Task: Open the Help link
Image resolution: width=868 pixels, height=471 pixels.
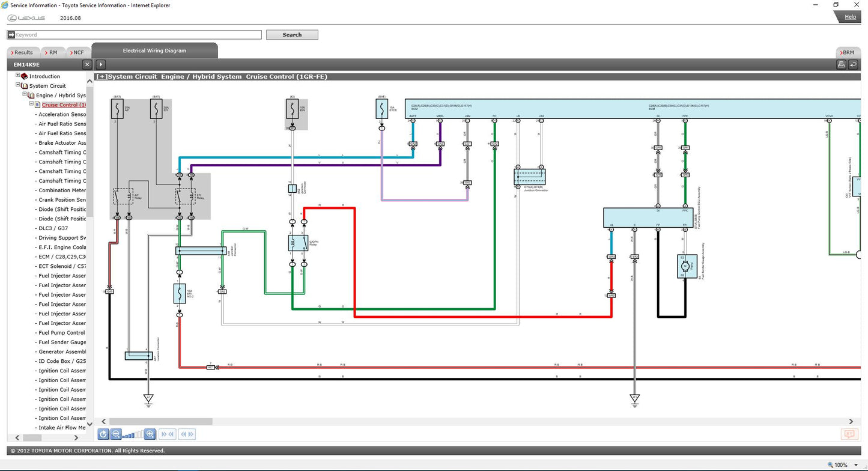Action: 850,17
